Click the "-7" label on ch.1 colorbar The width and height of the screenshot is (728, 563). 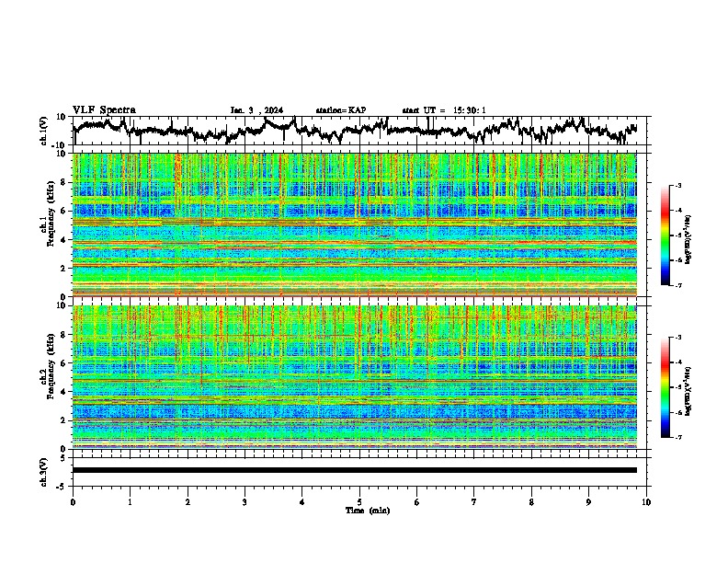click(x=678, y=285)
